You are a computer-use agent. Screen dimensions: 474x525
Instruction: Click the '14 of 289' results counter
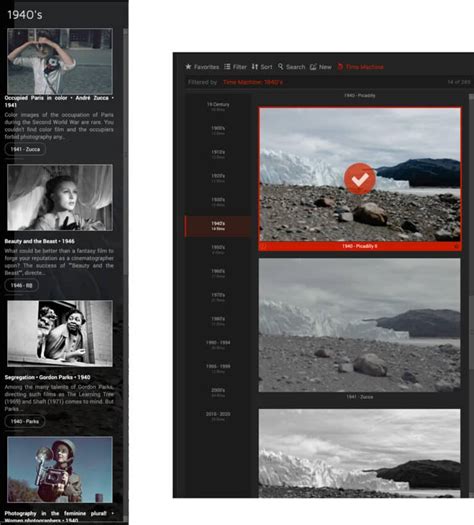pyautogui.click(x=459, y=82)
